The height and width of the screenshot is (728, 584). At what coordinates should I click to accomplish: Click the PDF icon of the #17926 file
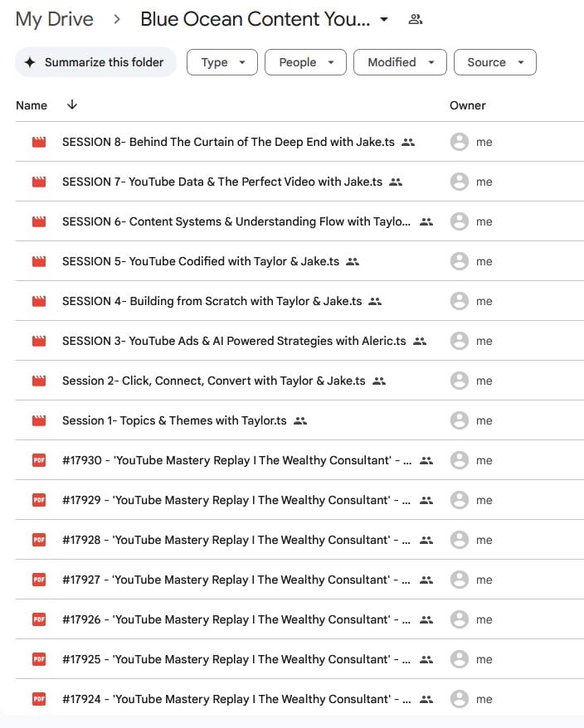coord(39,620)
